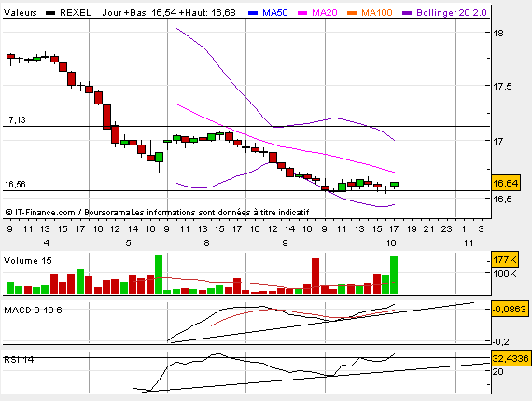Click the Bollinger 20 2.0 label
This screenshot has width=532, height=401.
452,13
